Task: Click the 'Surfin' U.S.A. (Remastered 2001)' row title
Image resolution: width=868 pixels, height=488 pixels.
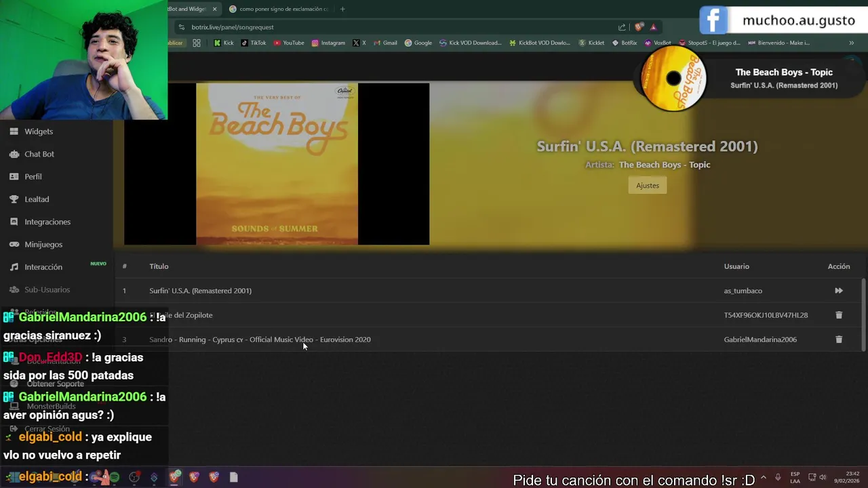Action: tap(200, 291)
